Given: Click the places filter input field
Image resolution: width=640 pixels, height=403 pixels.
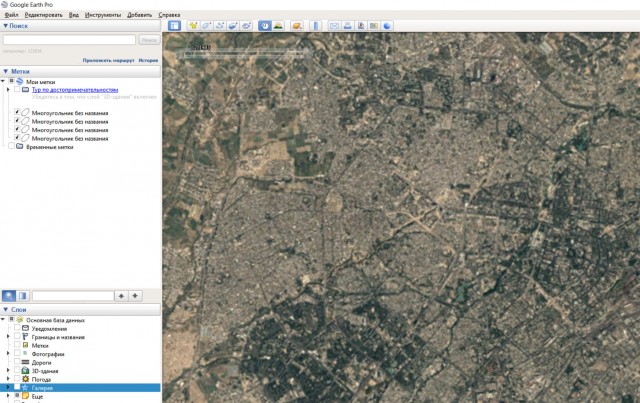Looking at the screenshot, I should (73, 296).
